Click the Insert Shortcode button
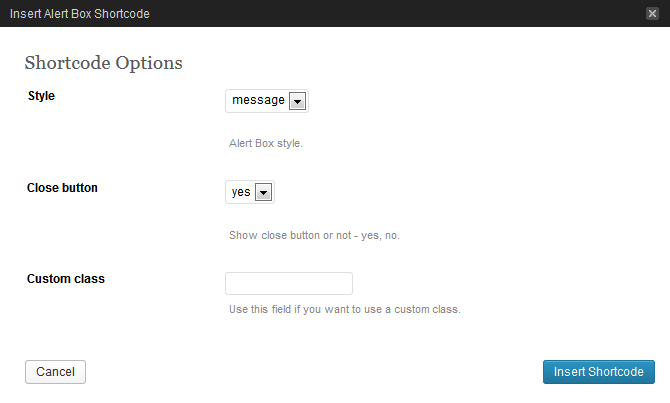This screenshot has height=403, width=670. [x=598, y=372]
